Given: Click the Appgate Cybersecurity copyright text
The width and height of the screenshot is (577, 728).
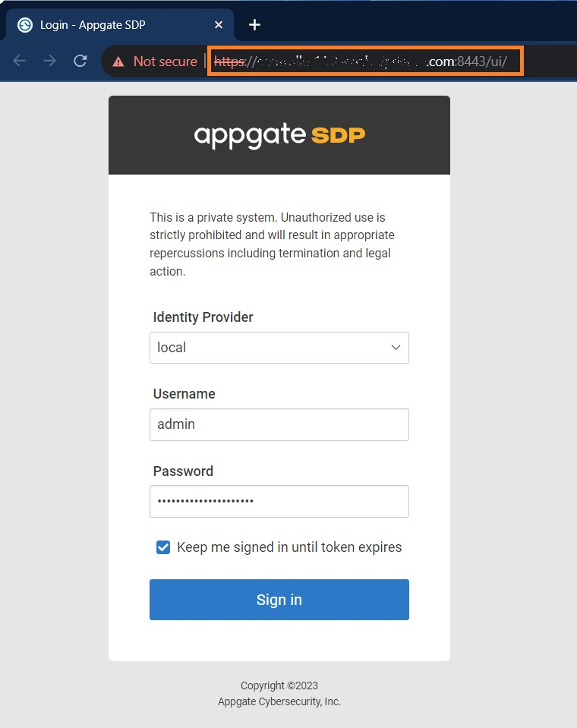Looking at the screenshot, I should 279,701.
